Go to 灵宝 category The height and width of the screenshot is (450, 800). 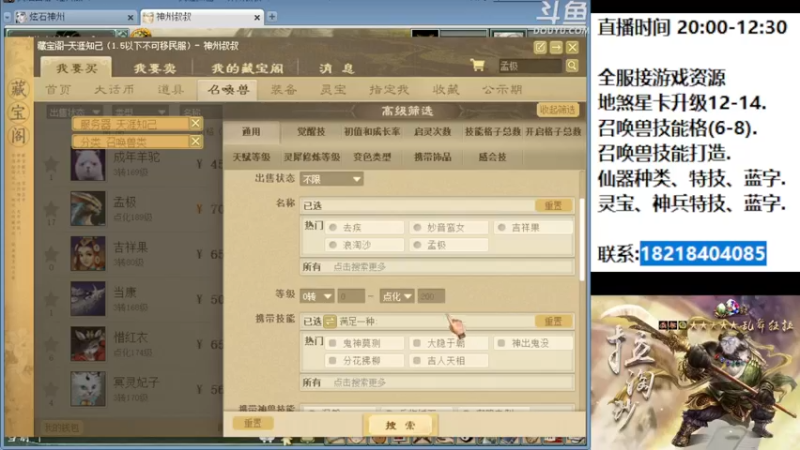point(333,90)
